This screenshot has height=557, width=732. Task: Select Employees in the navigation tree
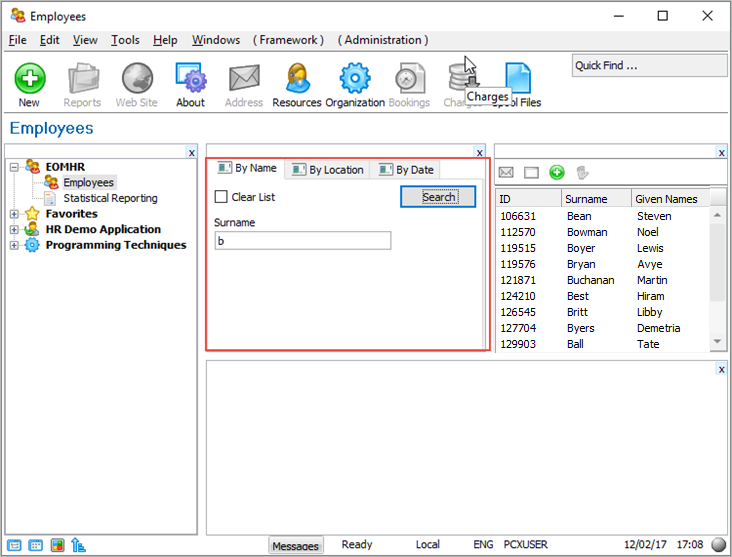point(89,183)
